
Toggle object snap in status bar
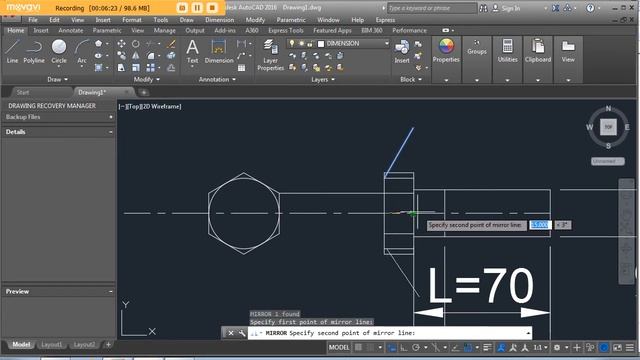coord(468,347)
